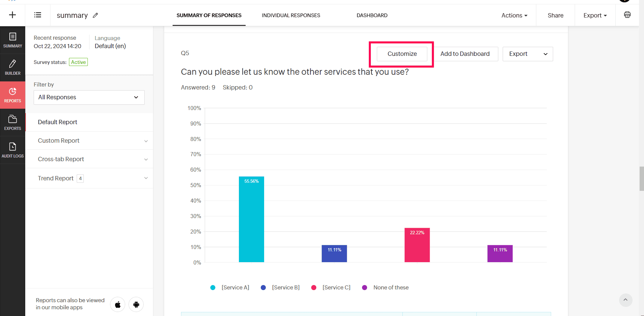Click the Customize button for Q5
The width and height of the screenshot is (644, 316).
(x=402, y=54)
